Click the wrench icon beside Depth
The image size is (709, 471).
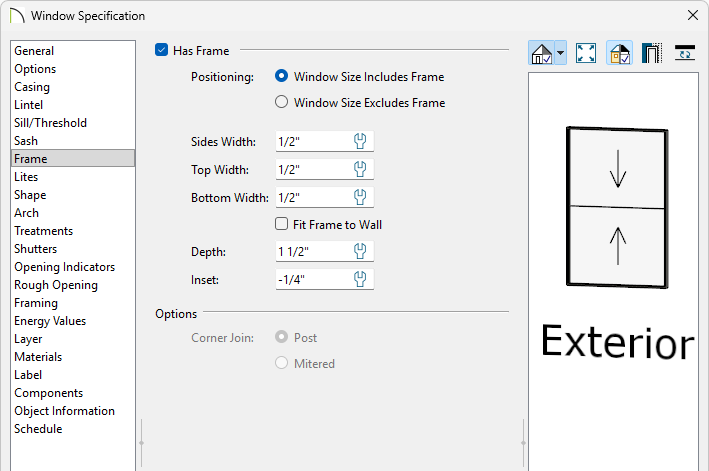[x=360, y=251]
